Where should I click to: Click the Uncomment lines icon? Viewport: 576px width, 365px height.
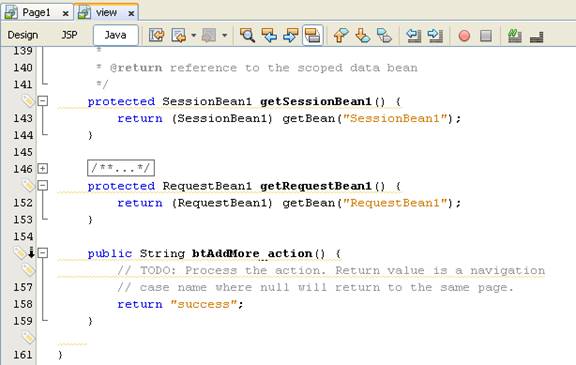537,36
